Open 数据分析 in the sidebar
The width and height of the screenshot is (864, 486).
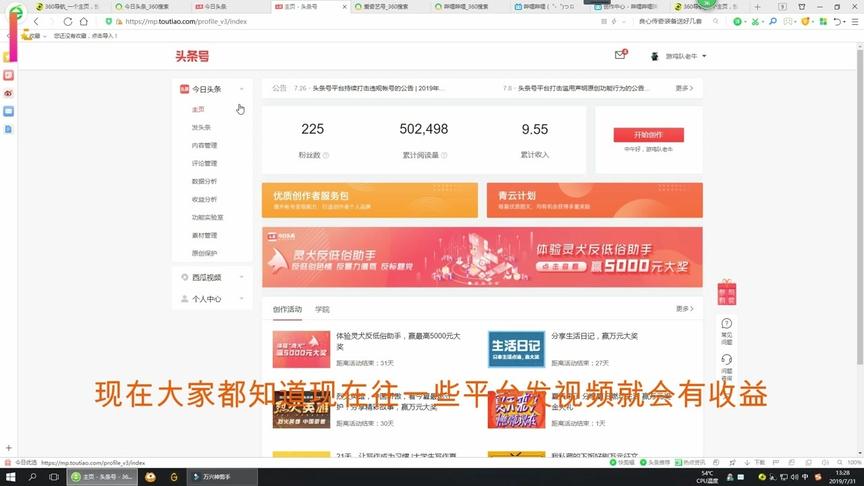(x=204, y=181)
